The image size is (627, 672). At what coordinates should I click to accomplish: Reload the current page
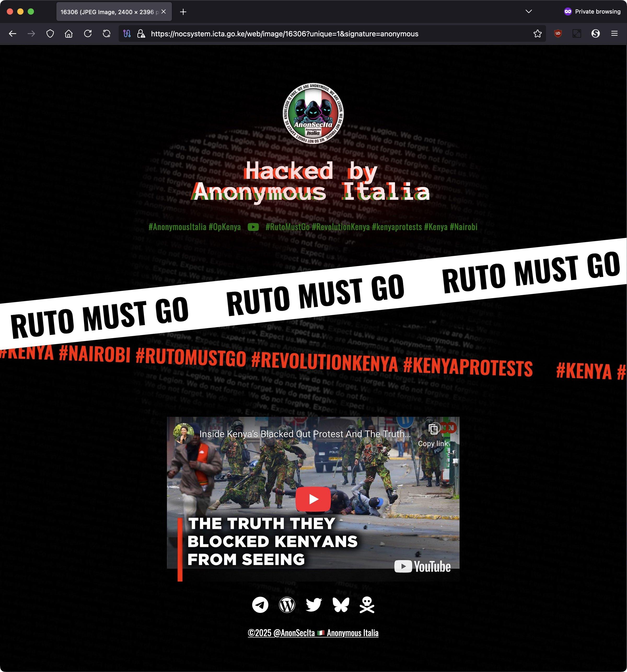(x=88, y=33)
